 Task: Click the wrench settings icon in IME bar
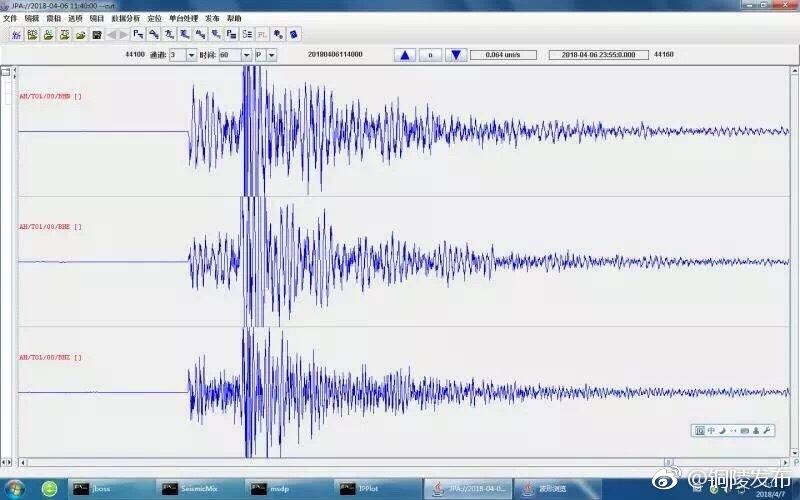coord(766,431)
